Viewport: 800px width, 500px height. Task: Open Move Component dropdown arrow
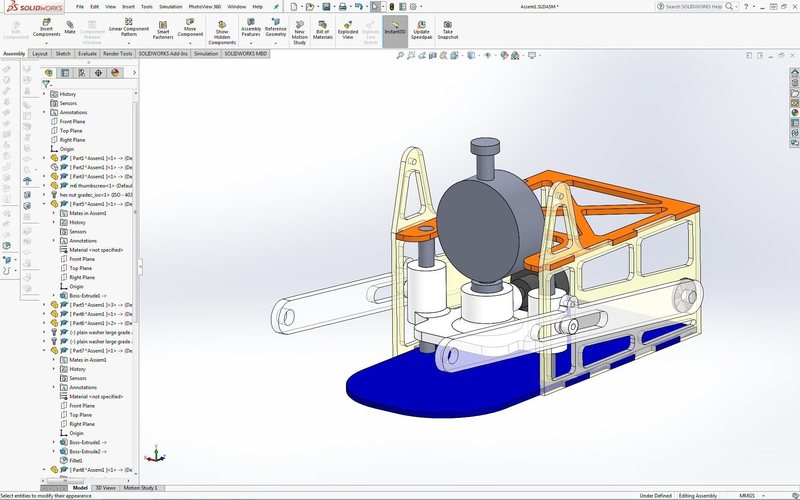point(190,43)
